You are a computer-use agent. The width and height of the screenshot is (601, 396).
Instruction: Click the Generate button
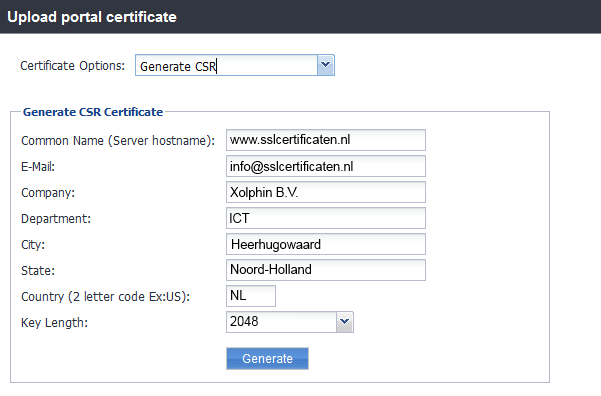pos(267,359)
